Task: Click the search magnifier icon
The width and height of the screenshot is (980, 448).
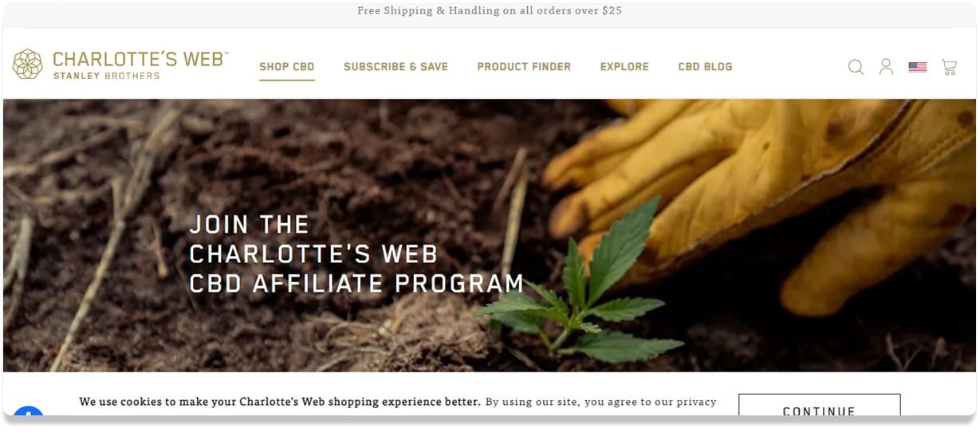Action: [856, 67]
